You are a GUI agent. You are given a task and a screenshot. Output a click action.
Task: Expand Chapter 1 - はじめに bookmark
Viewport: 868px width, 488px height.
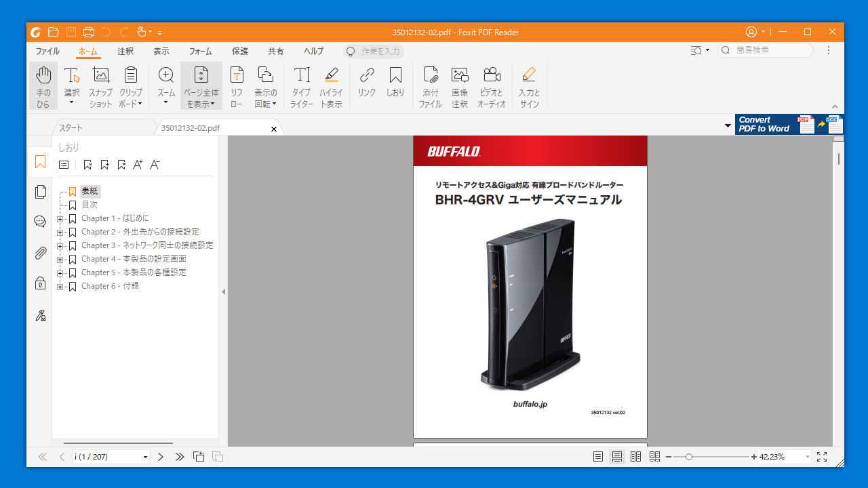[60, 219]
